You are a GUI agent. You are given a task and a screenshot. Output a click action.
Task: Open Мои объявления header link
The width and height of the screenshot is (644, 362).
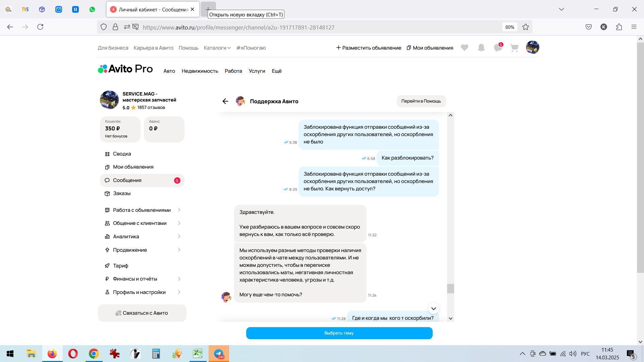pos(430,48)
